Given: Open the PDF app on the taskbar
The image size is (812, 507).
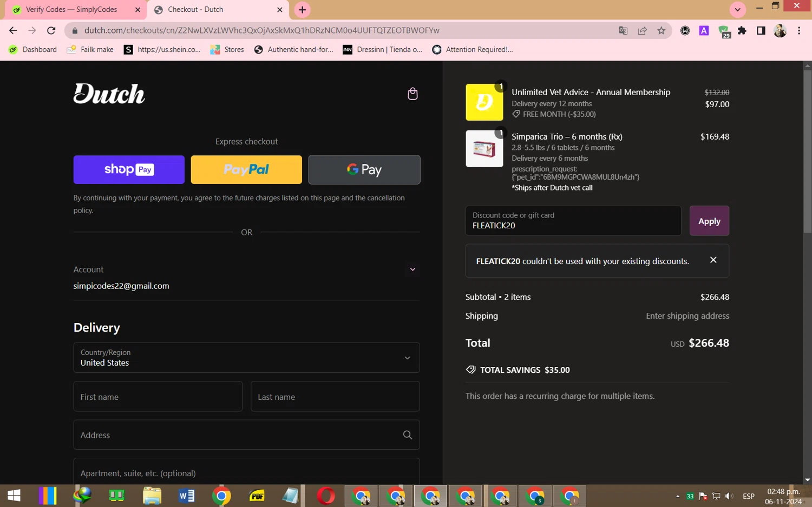Looking at the screenshot, I should click(x=257, y=496).
